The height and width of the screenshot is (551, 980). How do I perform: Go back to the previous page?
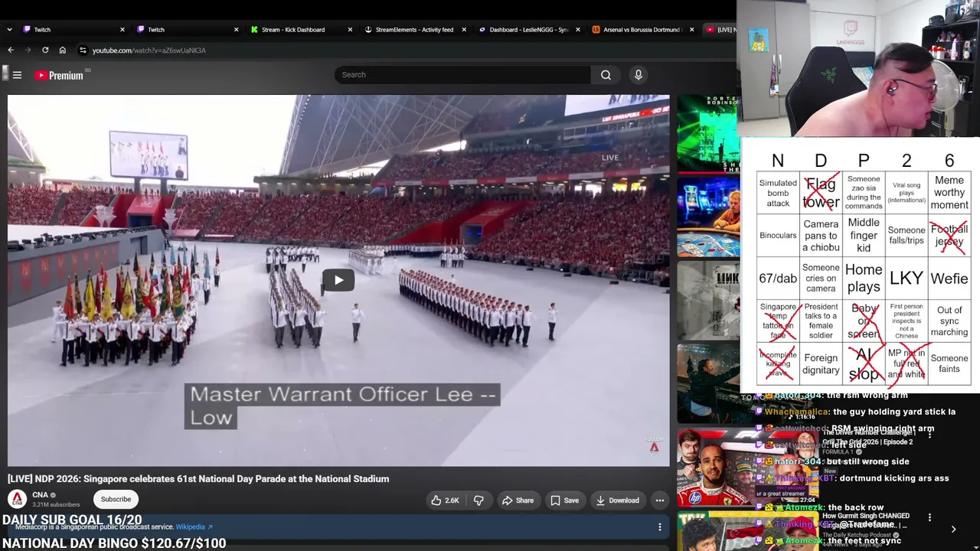click(x=11, y=51)
